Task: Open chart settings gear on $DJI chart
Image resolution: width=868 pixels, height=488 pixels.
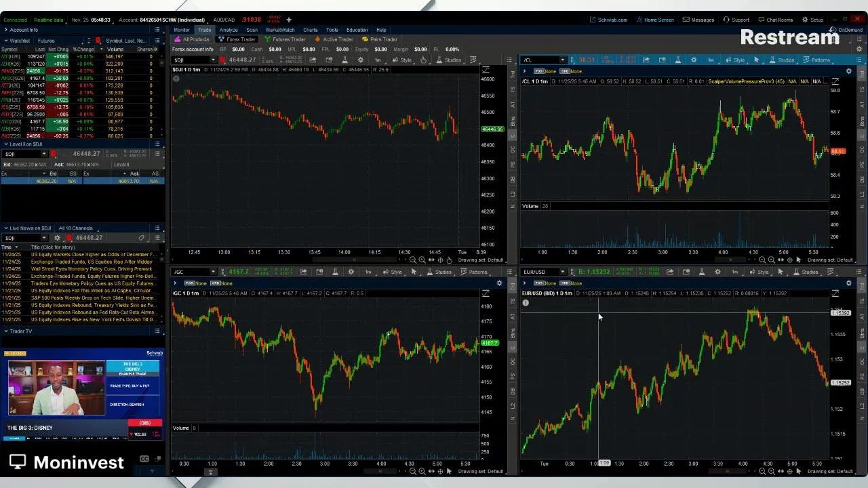Action: point(360,60)
